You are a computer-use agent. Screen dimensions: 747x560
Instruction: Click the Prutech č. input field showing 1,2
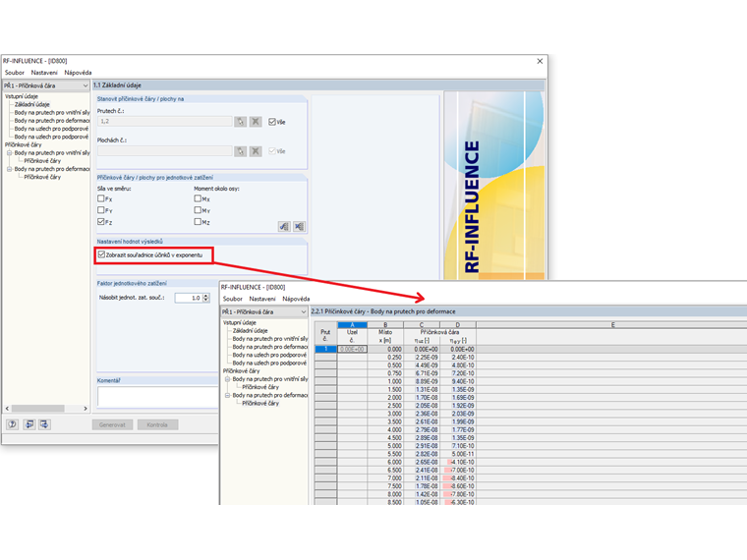165,122
